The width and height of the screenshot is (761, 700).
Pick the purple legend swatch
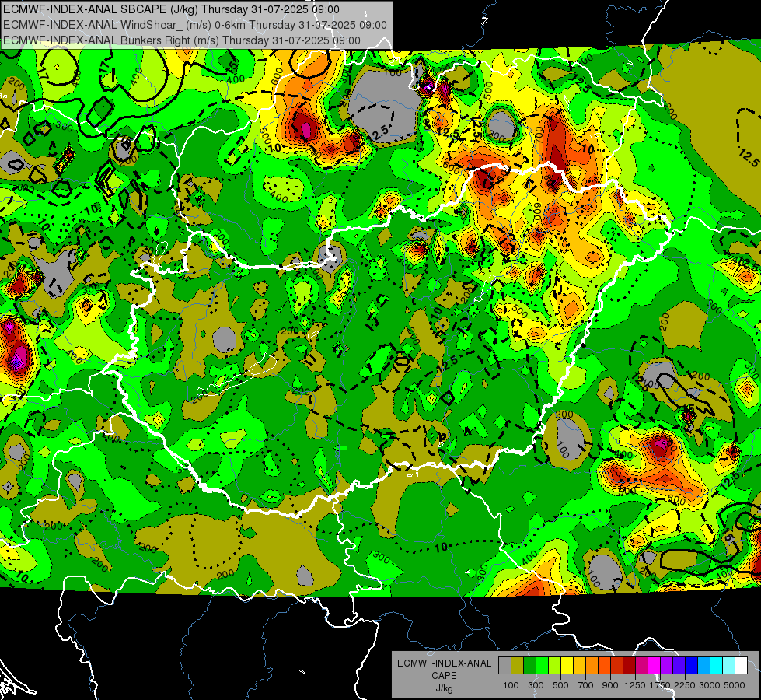tap(667, 666)
